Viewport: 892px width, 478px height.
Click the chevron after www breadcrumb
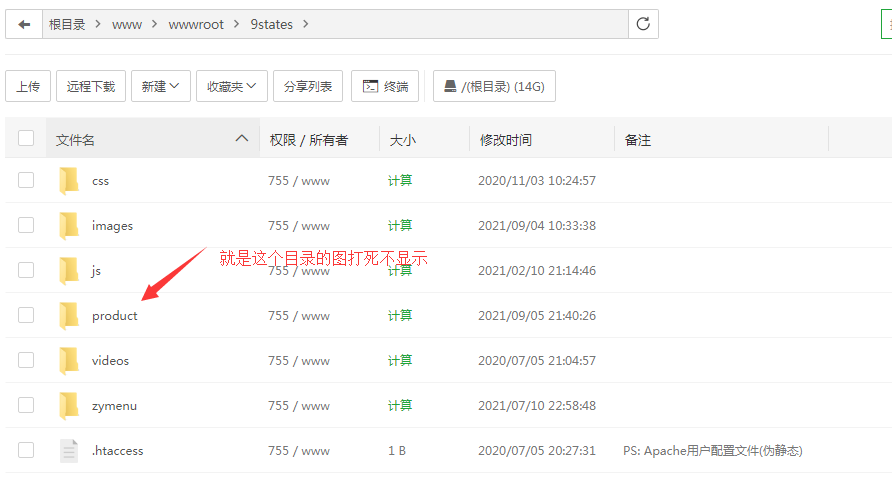coord(154,24)
